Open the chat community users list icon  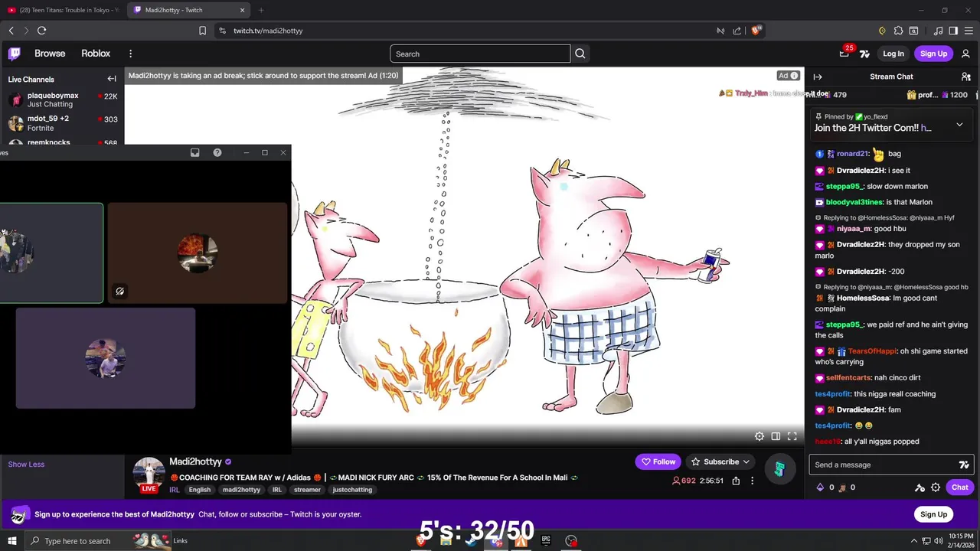966,77
